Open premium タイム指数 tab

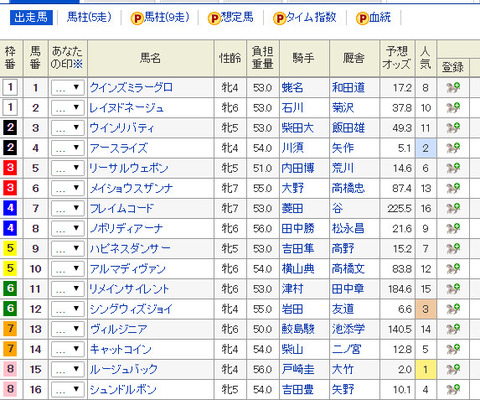(305, 18)
